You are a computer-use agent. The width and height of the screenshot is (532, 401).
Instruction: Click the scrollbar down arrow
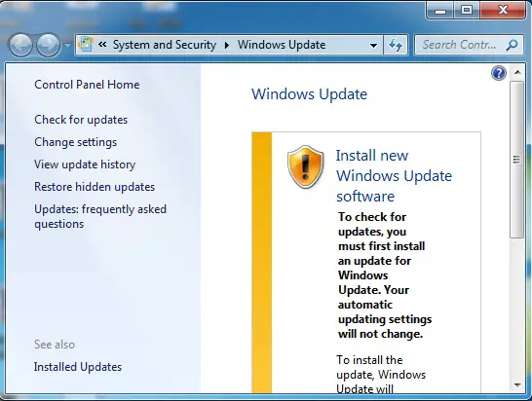click(x=517, y=385)
